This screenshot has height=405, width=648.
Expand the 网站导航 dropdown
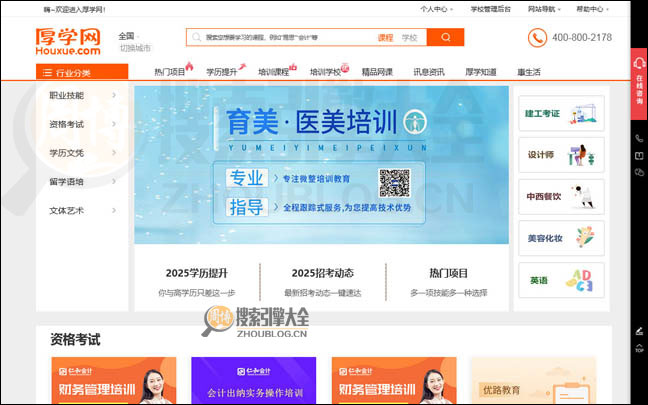[x=544, y=9]
